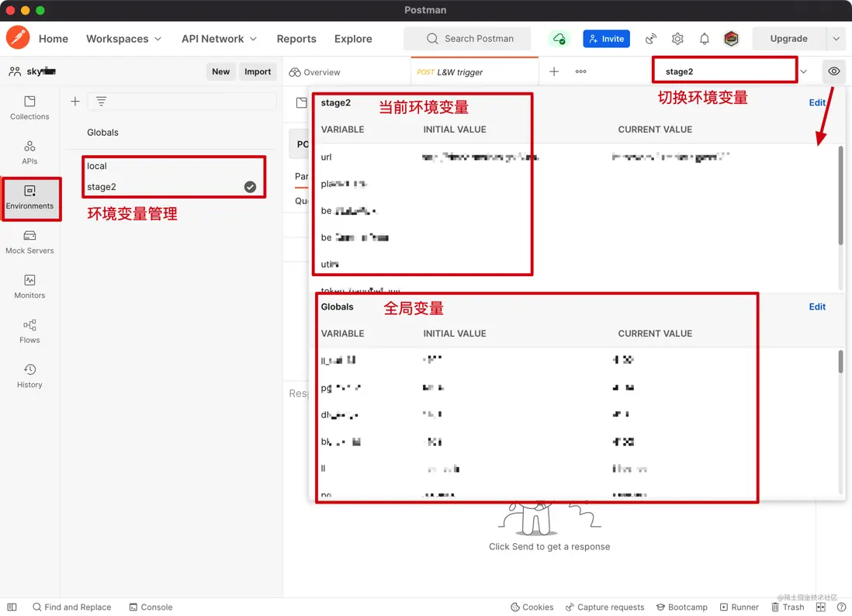Click Edit for stage2 environment variables

(x=816, y=102)
